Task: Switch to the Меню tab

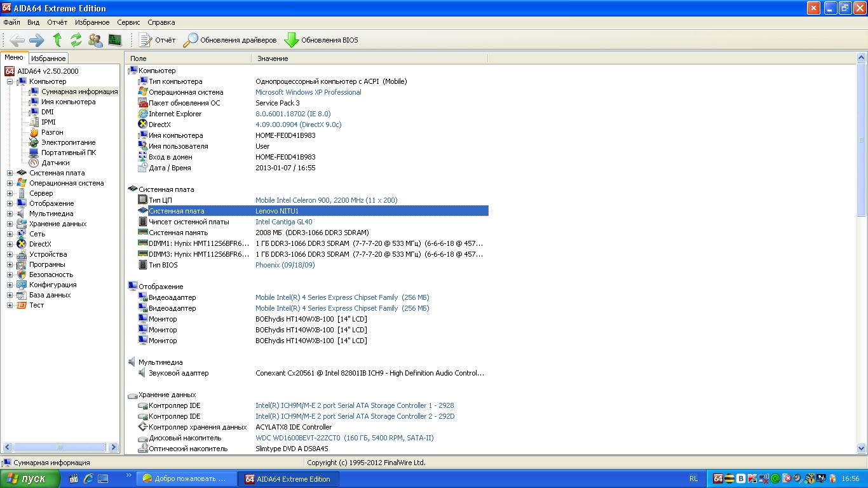Action: (x=14, y=58)
